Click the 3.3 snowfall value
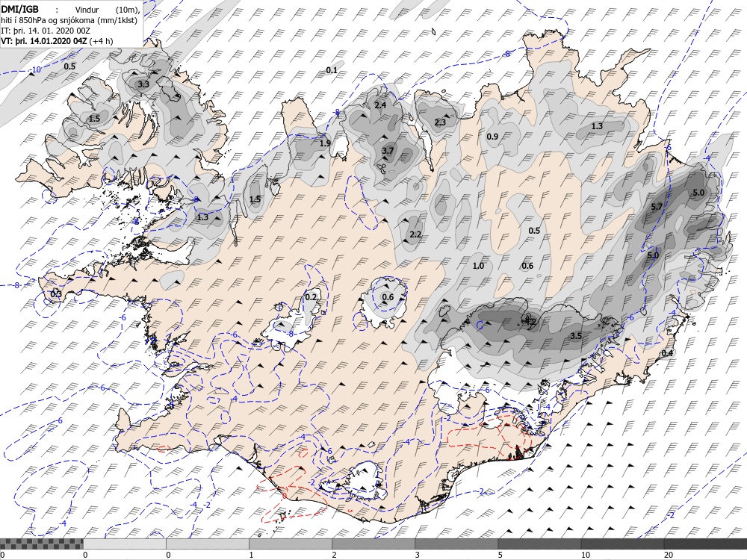747x560 pixels. pos(143,84)
